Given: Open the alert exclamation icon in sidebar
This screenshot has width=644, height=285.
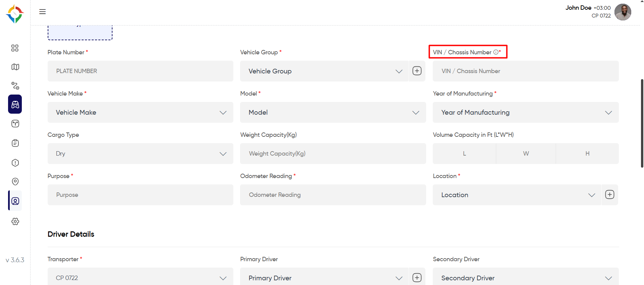Looking at the screenshot, I should click(15, 163).
